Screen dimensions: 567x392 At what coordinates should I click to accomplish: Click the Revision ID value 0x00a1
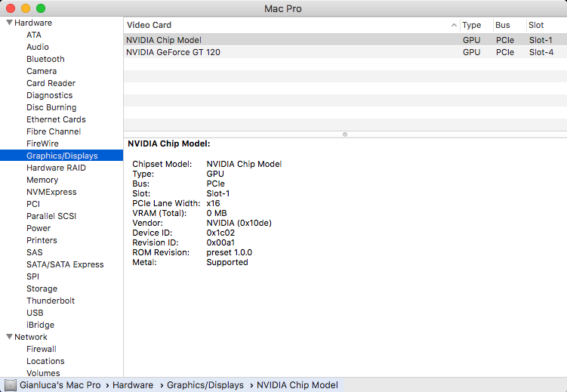click(220, 242)
